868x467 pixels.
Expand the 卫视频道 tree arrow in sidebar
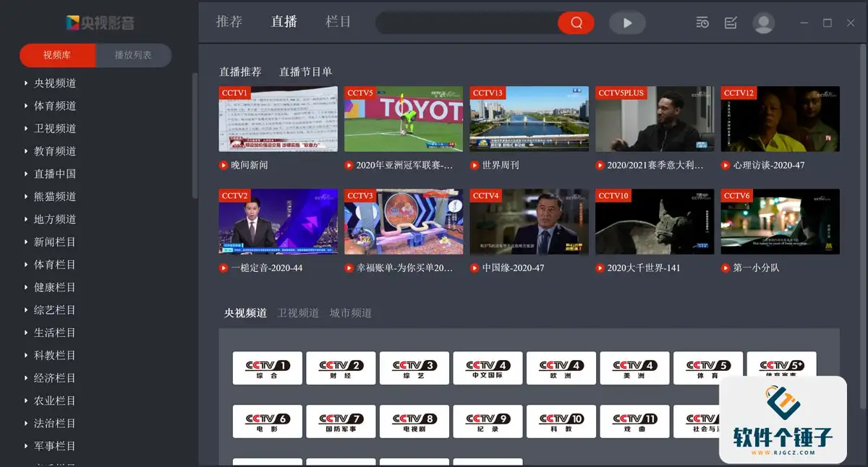[26, 129]
